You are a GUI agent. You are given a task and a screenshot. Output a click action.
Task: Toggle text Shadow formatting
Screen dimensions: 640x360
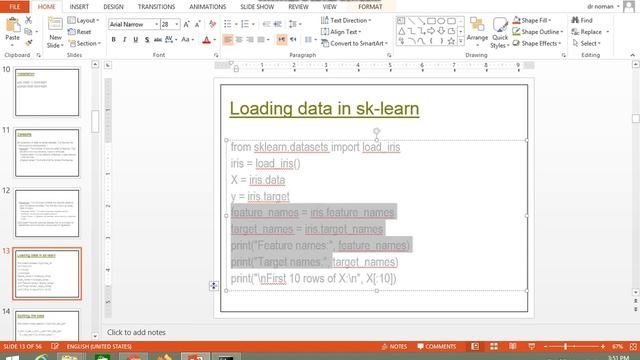click(147, 40)
